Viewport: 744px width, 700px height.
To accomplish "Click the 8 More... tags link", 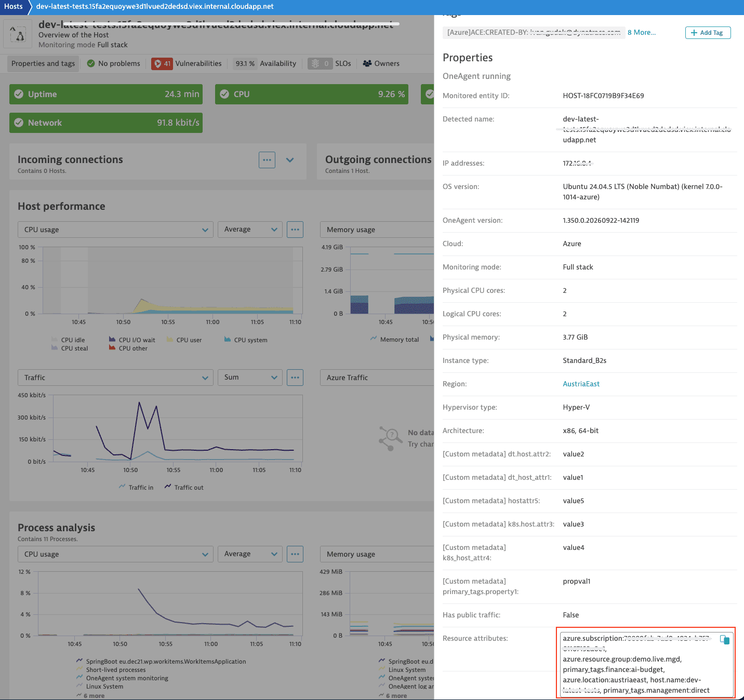I will (642, 32).
